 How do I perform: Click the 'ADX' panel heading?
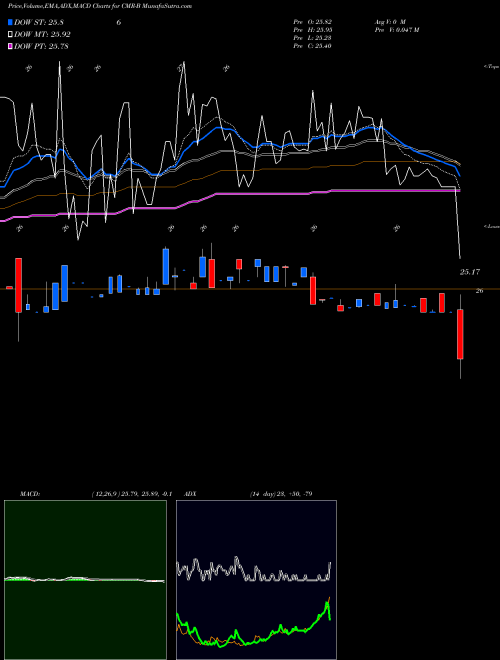click(190, 494)
